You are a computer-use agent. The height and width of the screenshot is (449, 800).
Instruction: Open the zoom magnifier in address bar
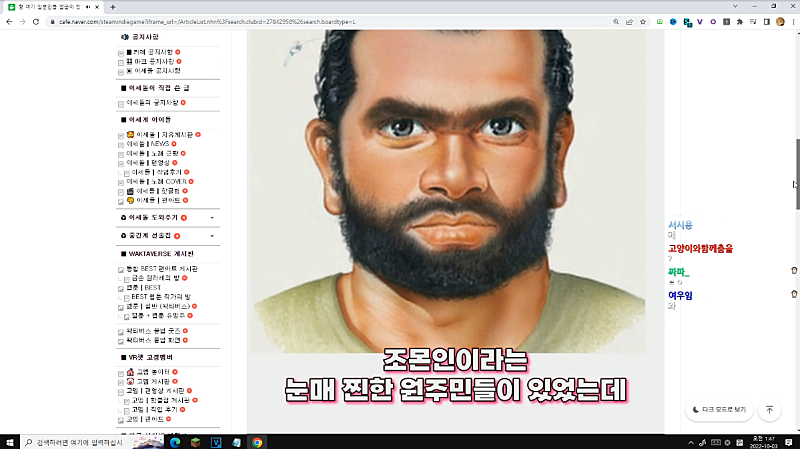point(616,22)
